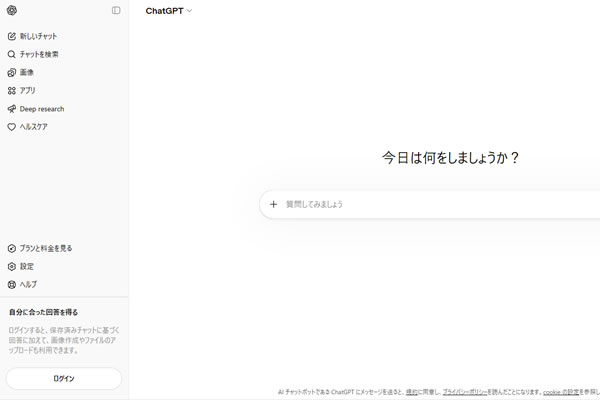The height and width of the screenshot is (400, 600).
Task: Expand the ChatGPT model selector dropdown
Action: pyautogui.click(x=169, y=11)
